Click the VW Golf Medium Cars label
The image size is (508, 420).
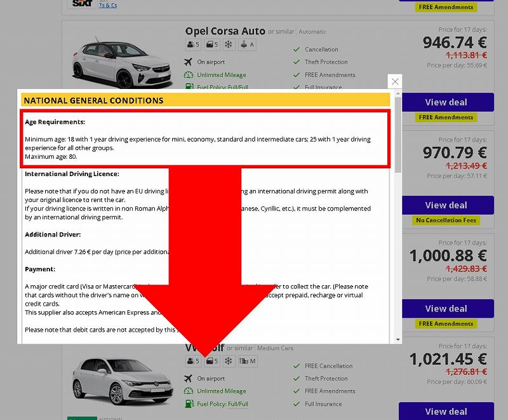pos(275,348)
